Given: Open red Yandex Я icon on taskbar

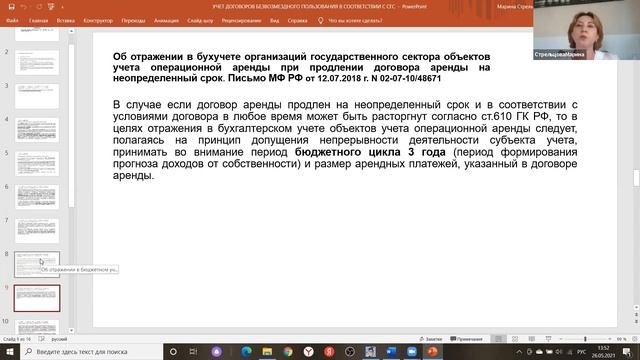Looking at the screenshot, I should pyautogui.click(x=329, y=351).
